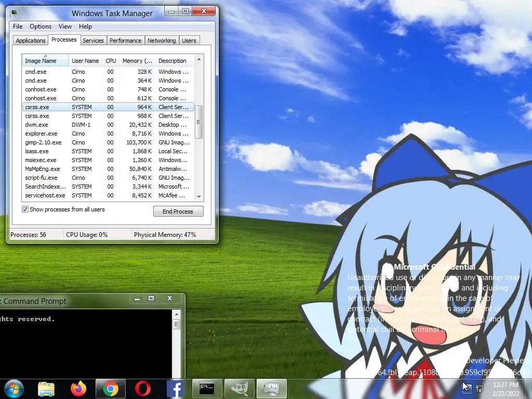Switch to the Users tab

pos(189,41)
